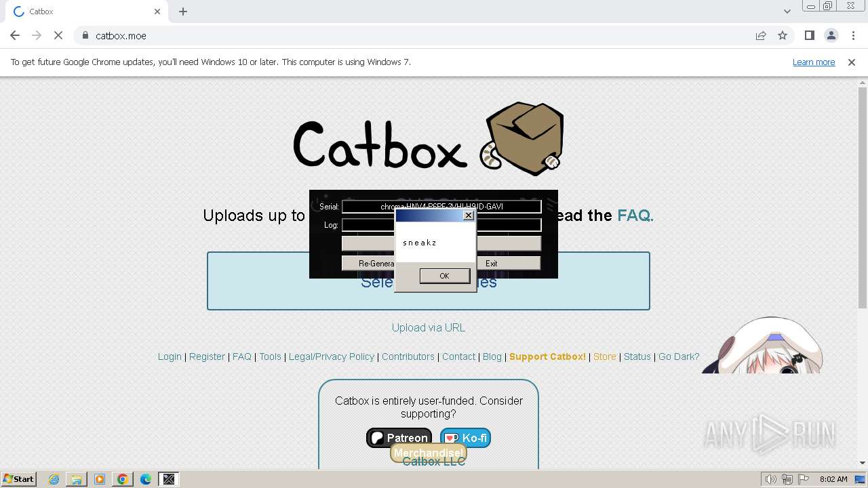This screenshot has width=868, height=488.
Task: Click the Patreon button
Action: click(399, 438)
